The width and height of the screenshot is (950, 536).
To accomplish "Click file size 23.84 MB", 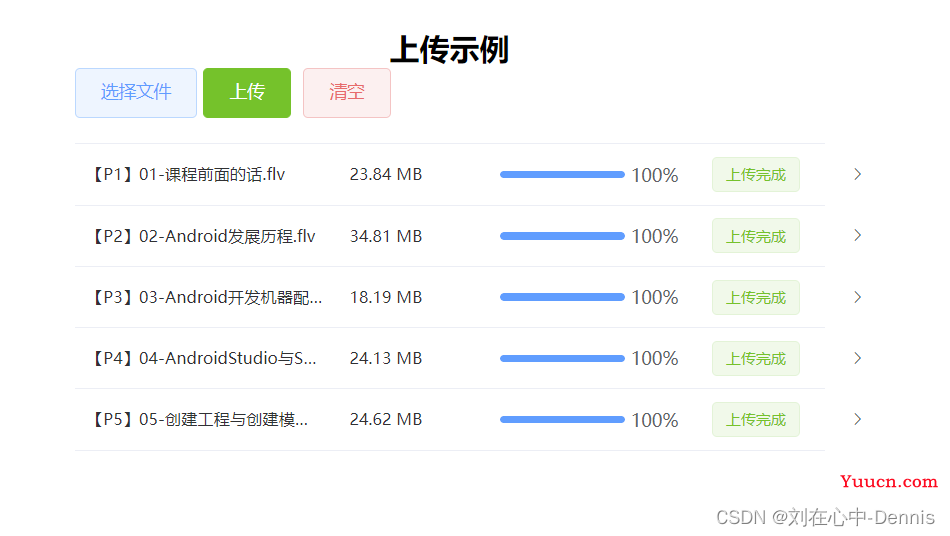I will pyautogui.click(x=386, y=174).
